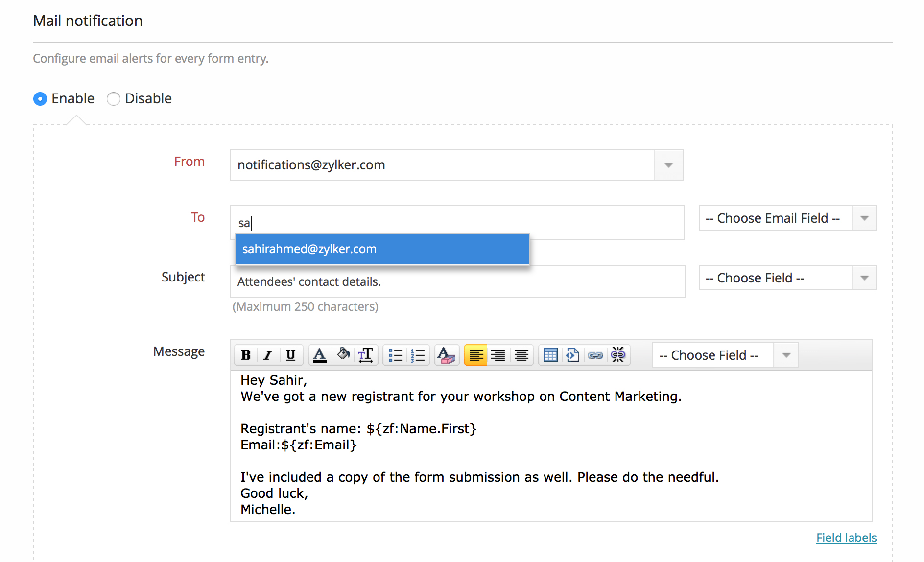Open the message toolbar's Choose Field dropdown

[x=725, y=355]
